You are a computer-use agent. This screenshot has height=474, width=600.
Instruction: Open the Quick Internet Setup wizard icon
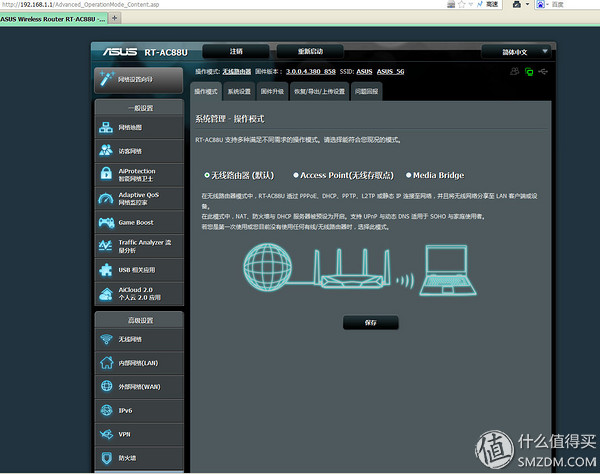pos(106,79)
